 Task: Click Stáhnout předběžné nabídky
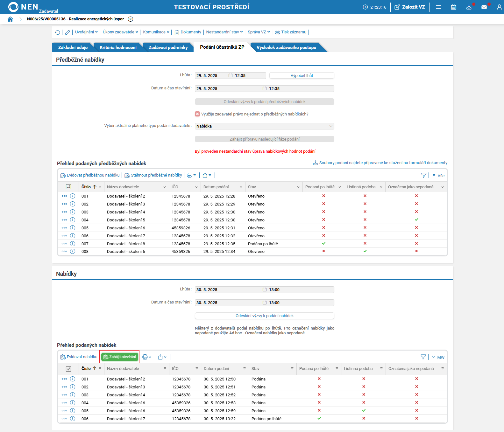[x=153, y=175]
